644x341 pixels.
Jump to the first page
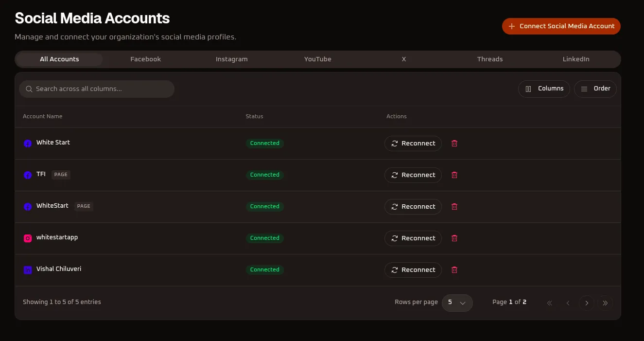[550, 303]
